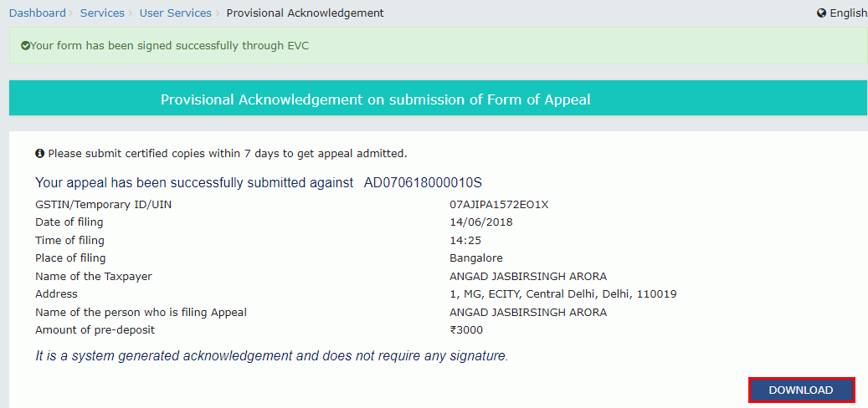Click the green success checkmark icon
Screen dimensions: 868x408
(25, 46)
